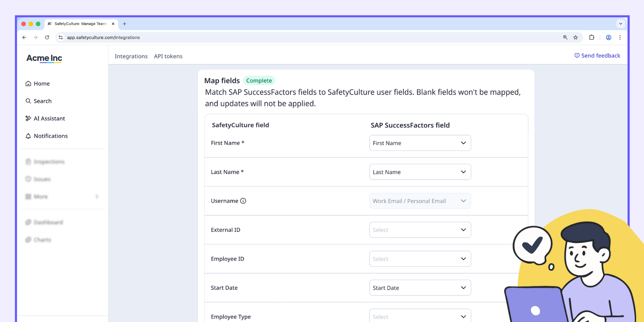
Task: Click the Notifications bell icon
Action: (28, 136)
